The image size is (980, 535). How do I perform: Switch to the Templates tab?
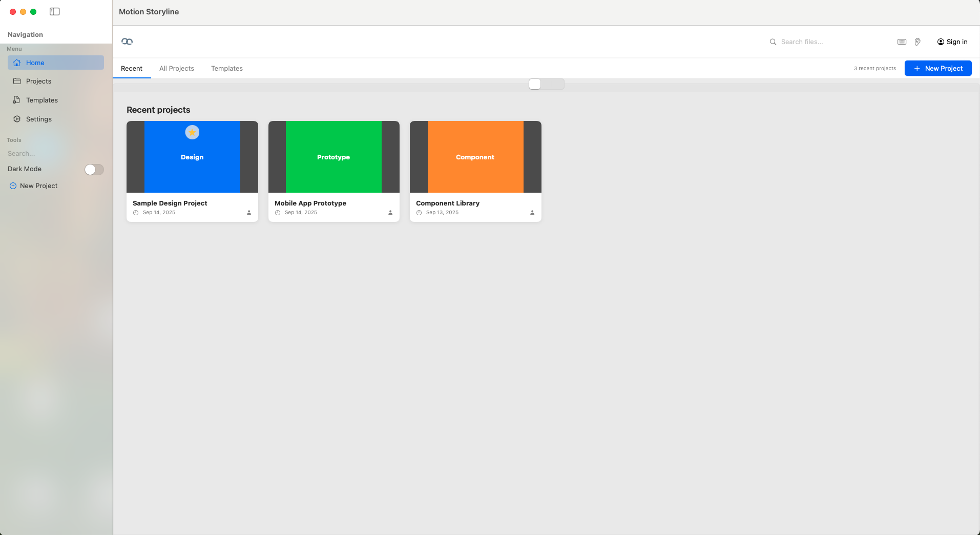[227, 69]
